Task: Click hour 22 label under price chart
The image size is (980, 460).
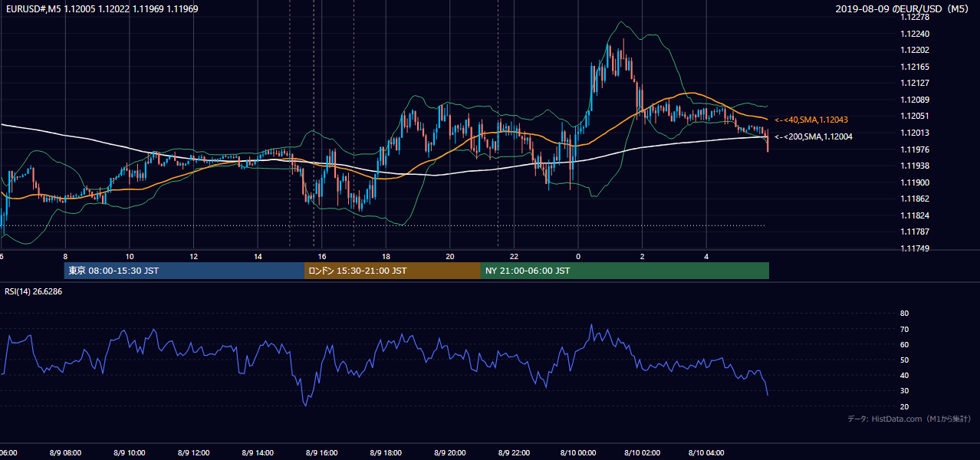Action: point(514,257)
